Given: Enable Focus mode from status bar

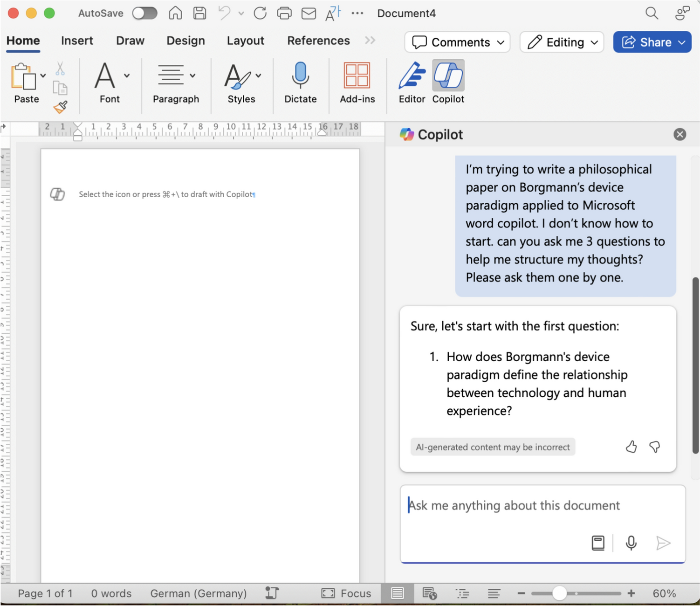Looking at the screenshot, I should pyautogui.click(x=346, y=593).
